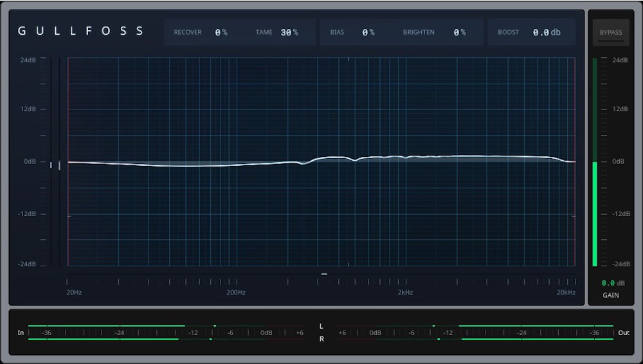
Task: Click the green gain meter slider
Action: (595, 212)
